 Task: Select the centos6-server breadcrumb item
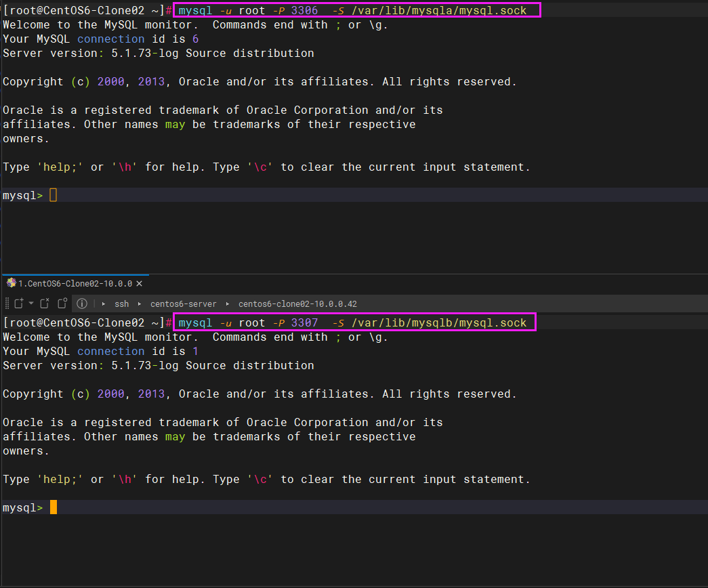(184, 304)
